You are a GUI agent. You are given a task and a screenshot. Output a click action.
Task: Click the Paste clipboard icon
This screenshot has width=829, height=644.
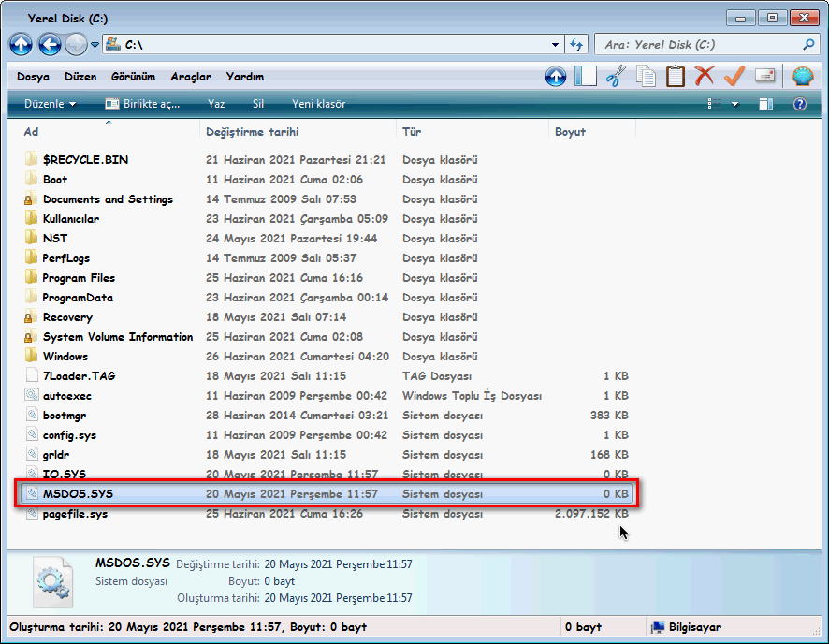[x=676, y=76]
